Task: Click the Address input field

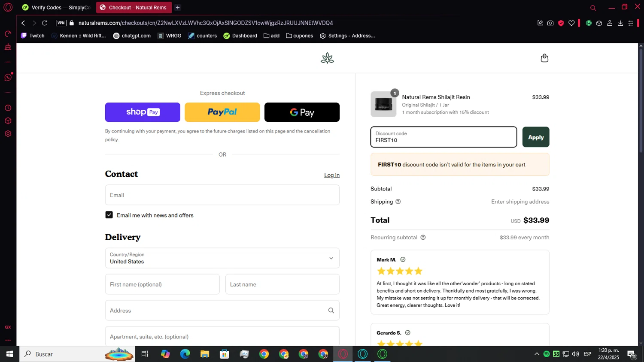Action: pyautogui.click(x=222, y=311)
